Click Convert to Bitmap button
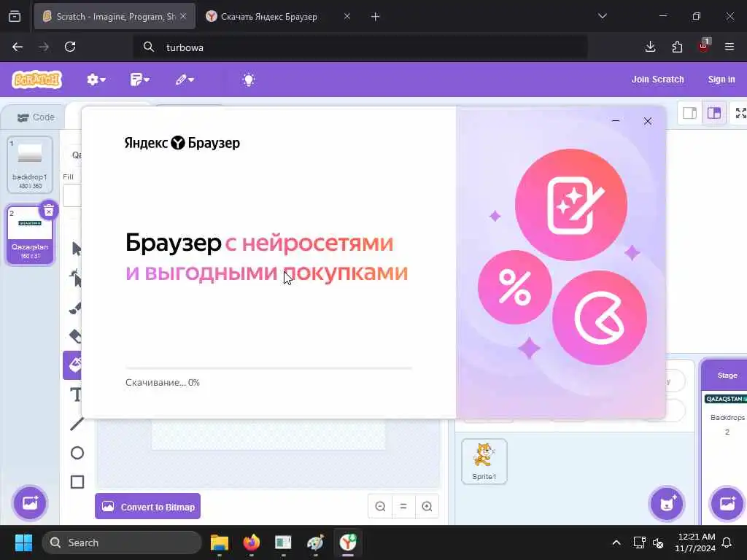Image resolution: width=747 pixels, height=560 pixels. [x=147, y=506]
